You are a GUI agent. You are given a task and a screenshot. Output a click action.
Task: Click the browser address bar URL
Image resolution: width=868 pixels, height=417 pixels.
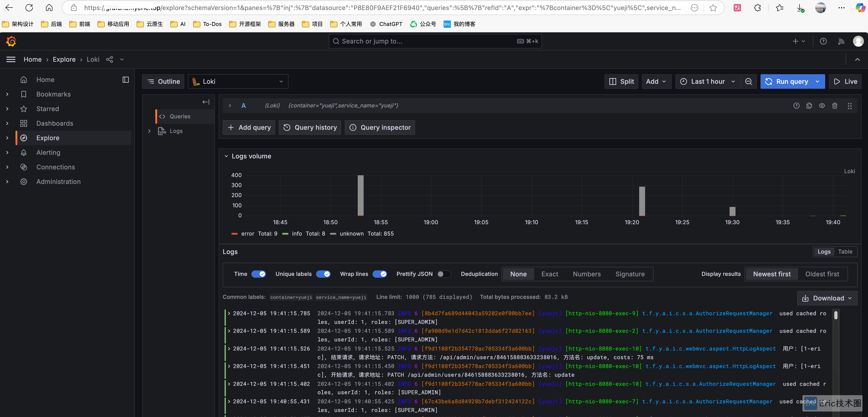tap(382, 8)
